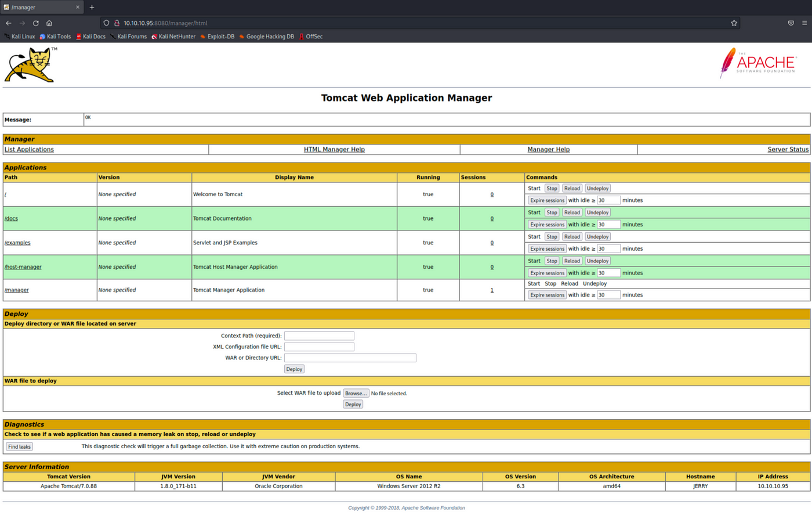Focus the Context Path field
The height and width of the screenshot is (519, 812).
(x=319, y=336)
